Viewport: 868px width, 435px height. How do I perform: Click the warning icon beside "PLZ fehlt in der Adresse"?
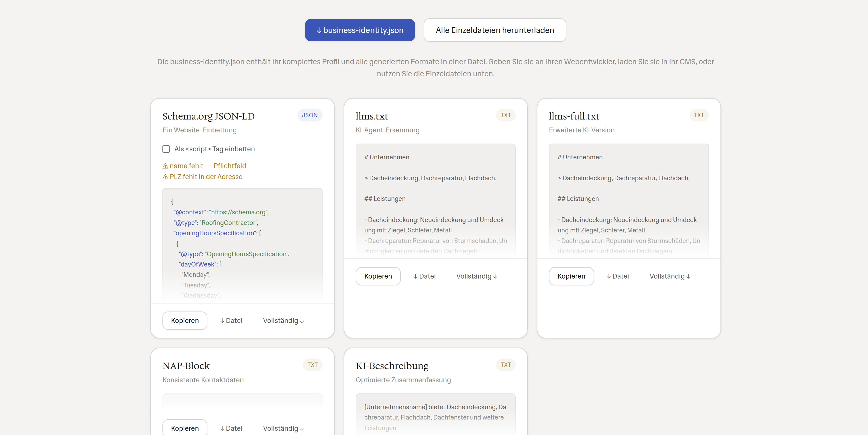(166, 177)
